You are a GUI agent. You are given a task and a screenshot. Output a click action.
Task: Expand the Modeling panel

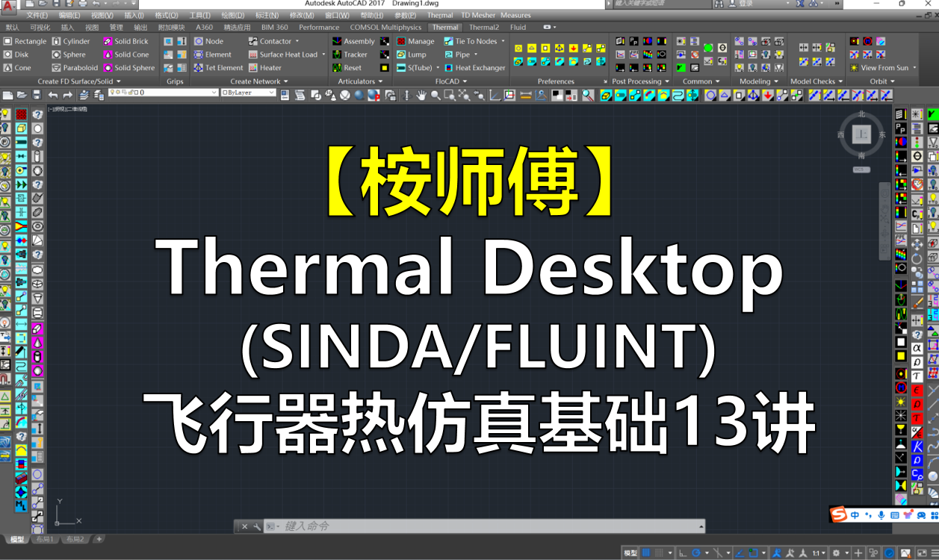pyautogui.click(x=759, y=81)
